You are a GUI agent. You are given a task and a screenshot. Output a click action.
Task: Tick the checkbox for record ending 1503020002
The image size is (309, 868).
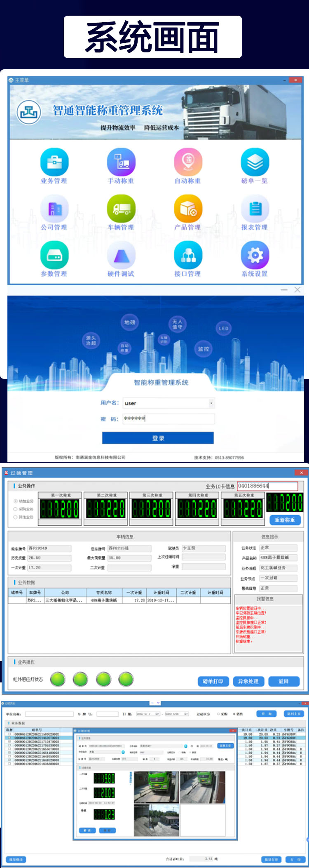(9, 734)
